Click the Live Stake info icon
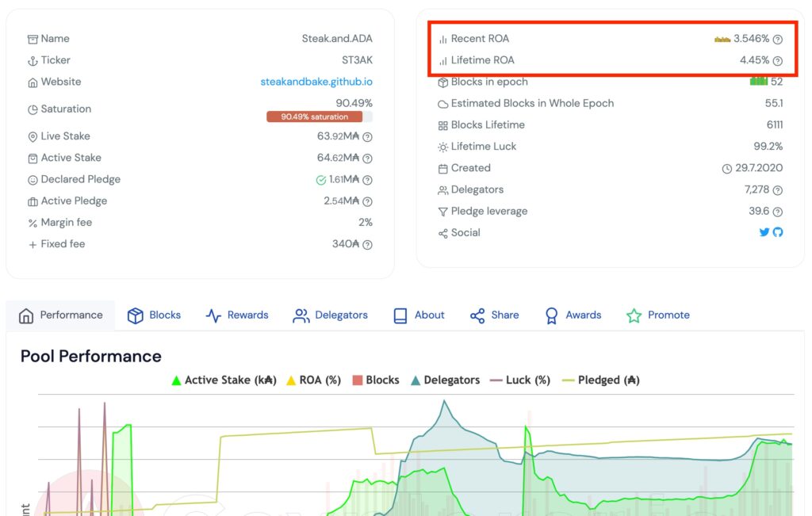 (367, 137)
